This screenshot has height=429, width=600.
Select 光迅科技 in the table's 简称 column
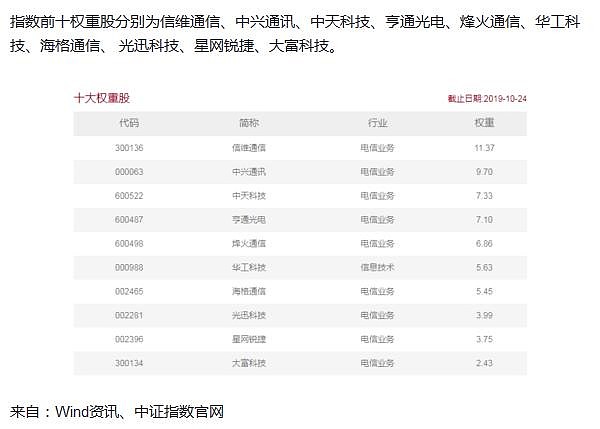click(249, 315)
